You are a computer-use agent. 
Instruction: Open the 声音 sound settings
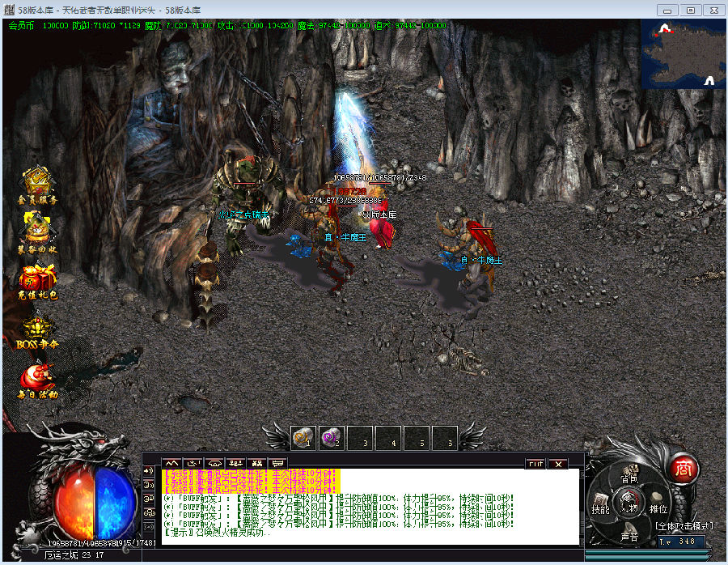click(629, 533)
